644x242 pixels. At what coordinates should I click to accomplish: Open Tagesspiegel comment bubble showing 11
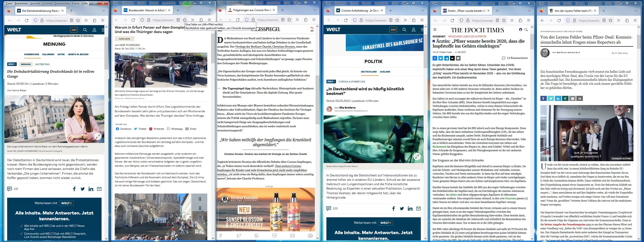click(x=310, y=236)
